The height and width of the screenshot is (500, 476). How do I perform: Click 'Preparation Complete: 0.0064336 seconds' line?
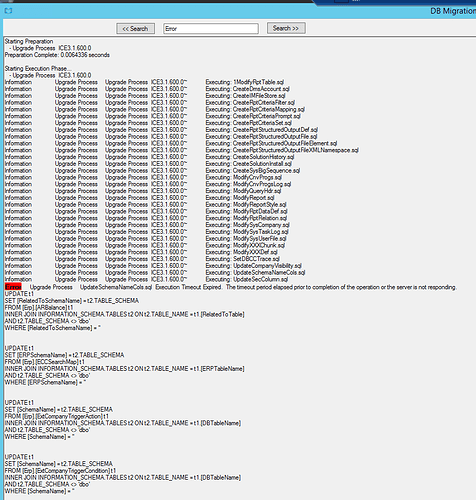(x=57, y=55)
